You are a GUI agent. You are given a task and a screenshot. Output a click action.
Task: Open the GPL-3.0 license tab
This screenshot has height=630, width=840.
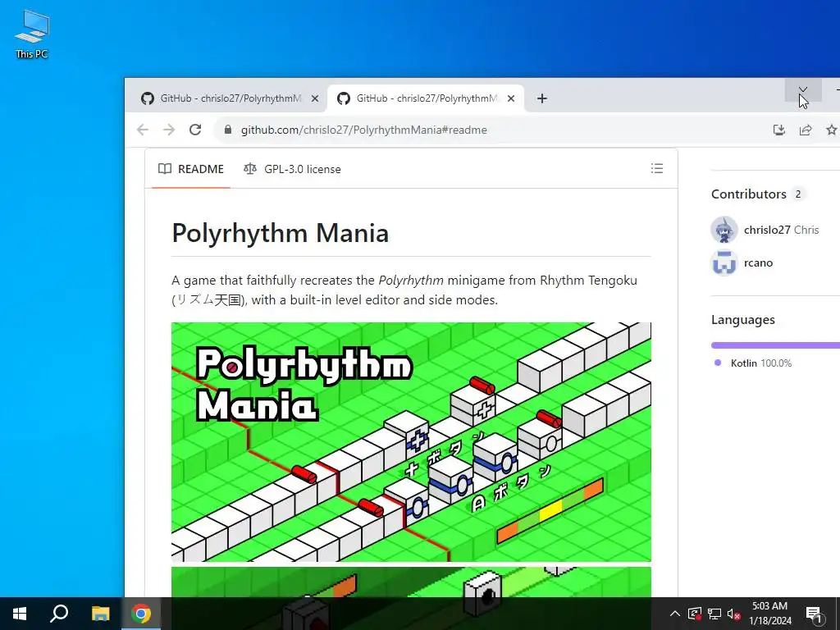coord(292,169)
